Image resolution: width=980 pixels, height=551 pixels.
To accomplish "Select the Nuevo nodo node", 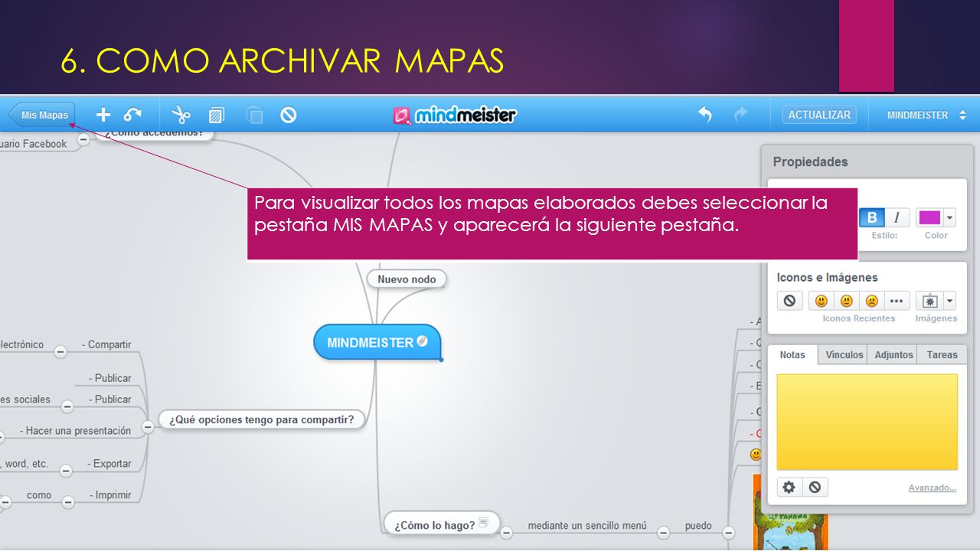I will (407, 279).
